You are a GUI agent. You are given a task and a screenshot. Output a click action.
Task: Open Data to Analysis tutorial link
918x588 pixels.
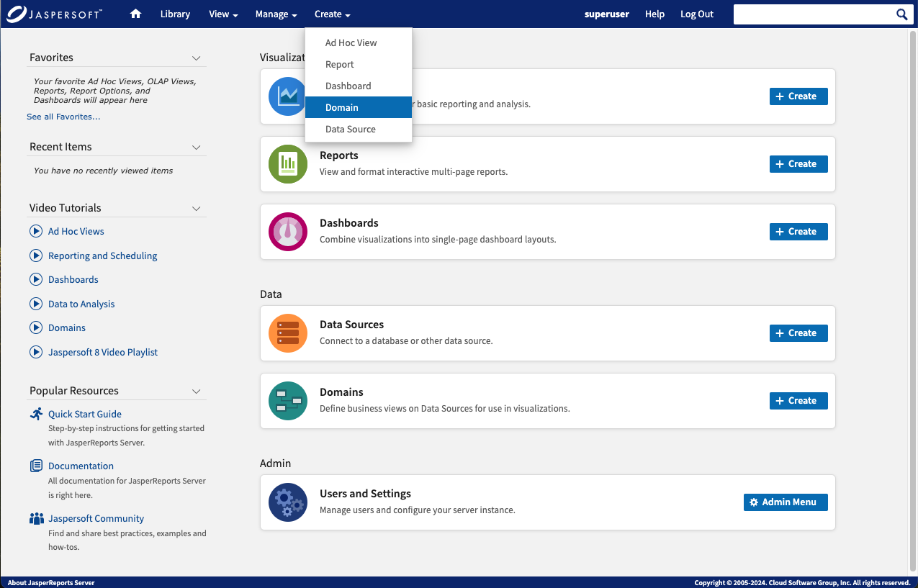81,304
